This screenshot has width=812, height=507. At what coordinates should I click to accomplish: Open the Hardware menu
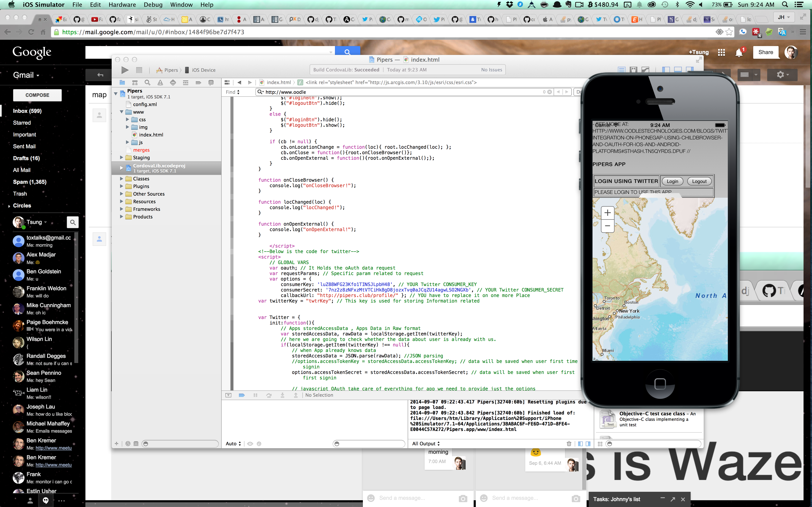tap(122, 5)
